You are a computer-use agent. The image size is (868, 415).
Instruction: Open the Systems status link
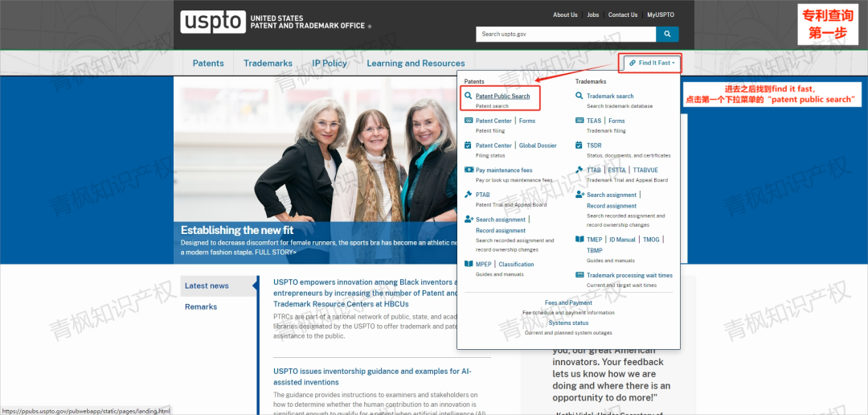pos(568,323)
